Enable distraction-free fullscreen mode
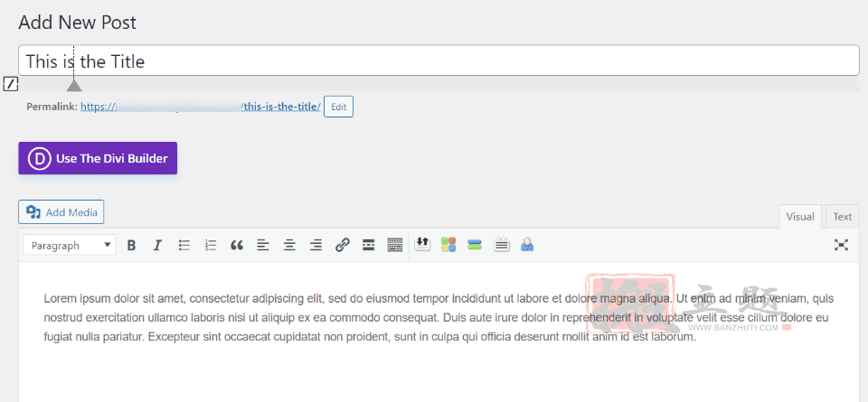 (842, 245)
